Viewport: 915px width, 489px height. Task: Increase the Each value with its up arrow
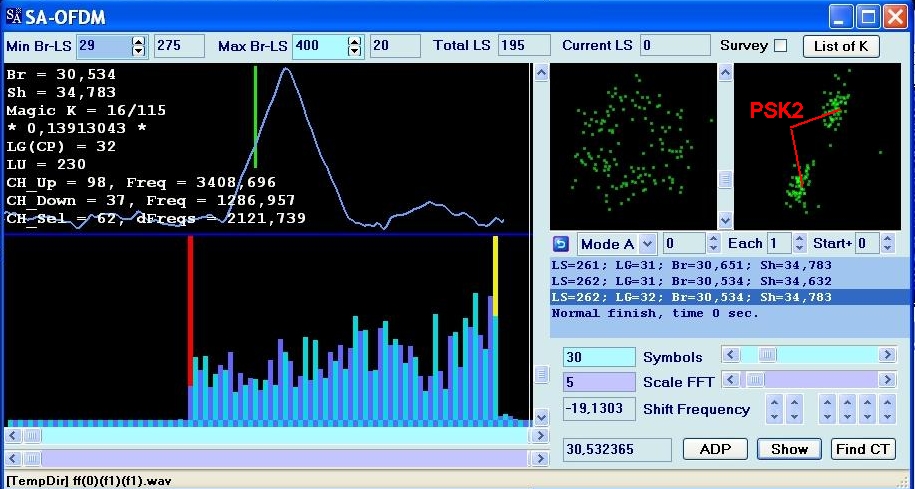click(x=798, y=239)
